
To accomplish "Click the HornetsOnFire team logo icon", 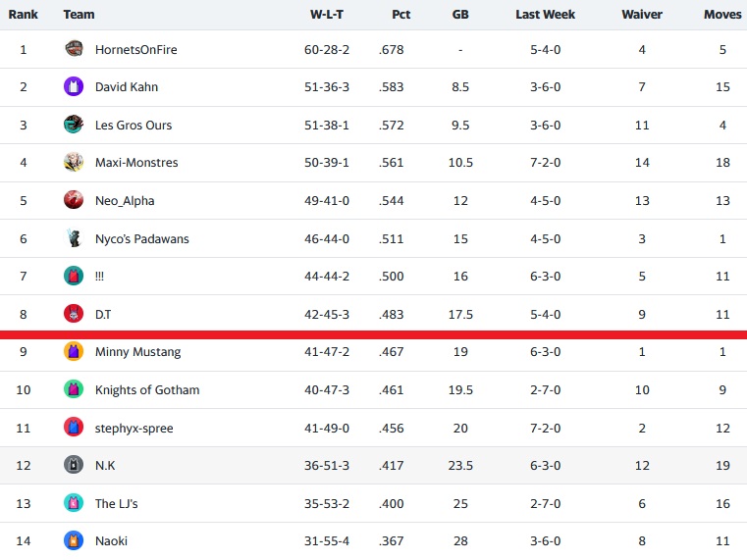I will coord(74,49).
